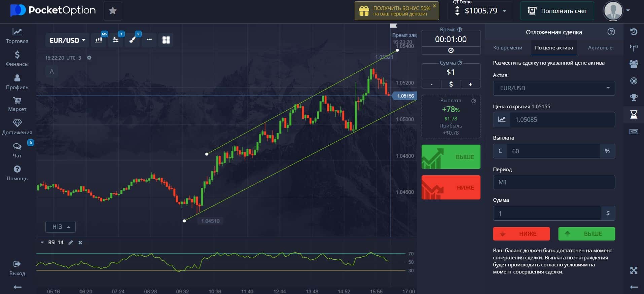Collapse the RSI 14 indicator panel arrow

pyautogui.click(x=42, y=242)
